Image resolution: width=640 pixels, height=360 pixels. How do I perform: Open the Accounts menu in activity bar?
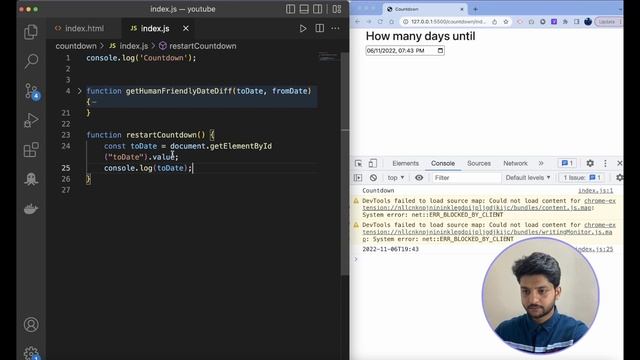[31, 324]
